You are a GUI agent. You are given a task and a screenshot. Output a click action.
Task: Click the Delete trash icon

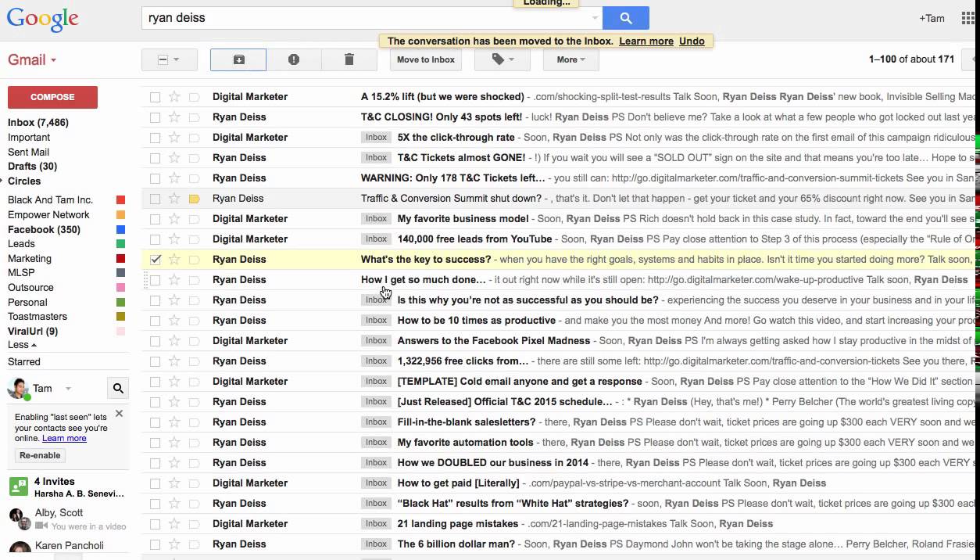[x=349, y=59]
